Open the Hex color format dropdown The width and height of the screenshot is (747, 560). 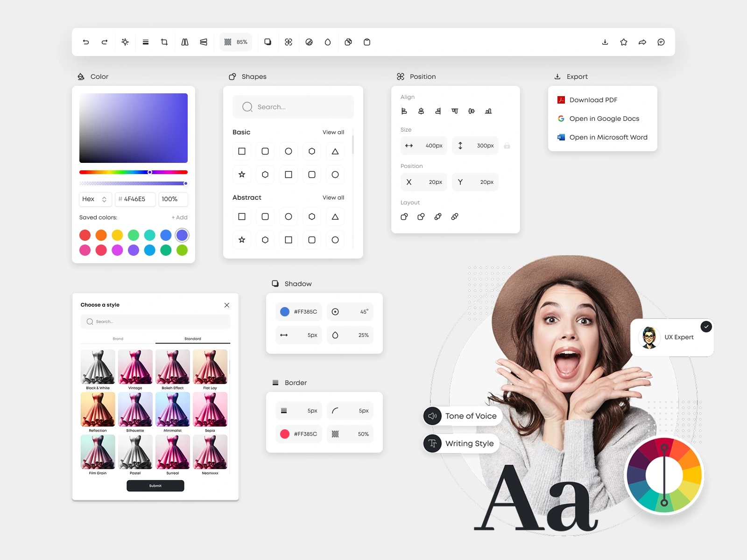95,199
